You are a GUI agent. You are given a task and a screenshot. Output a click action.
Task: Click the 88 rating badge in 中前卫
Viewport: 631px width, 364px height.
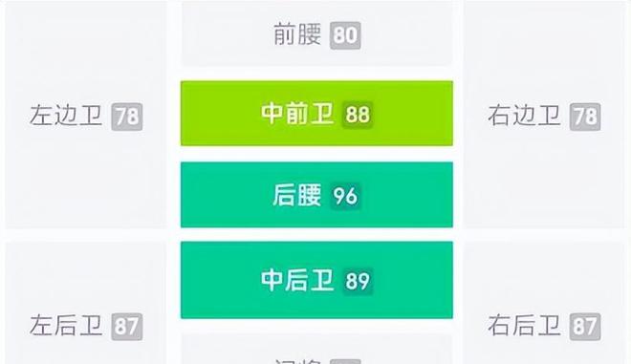click(358, 115)
